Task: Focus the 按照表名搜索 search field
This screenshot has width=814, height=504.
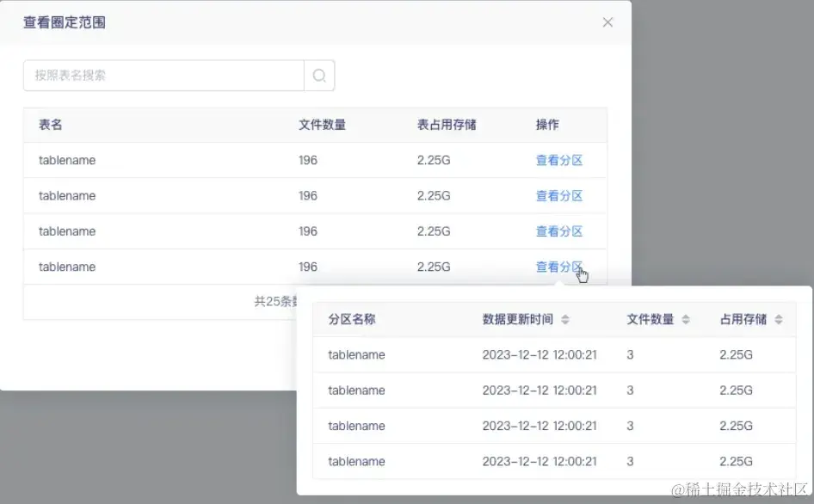Action: click(x=163, y=76)
